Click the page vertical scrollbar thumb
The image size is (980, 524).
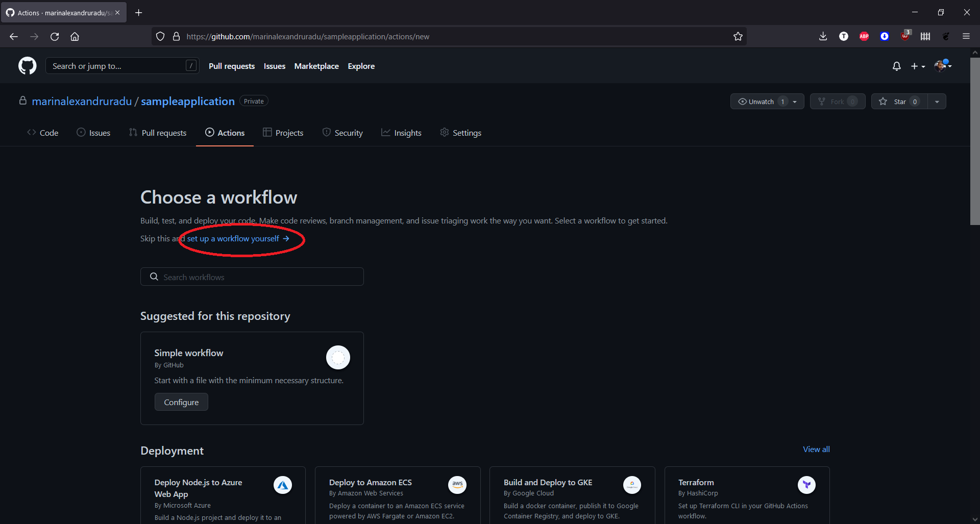(975, 141)
